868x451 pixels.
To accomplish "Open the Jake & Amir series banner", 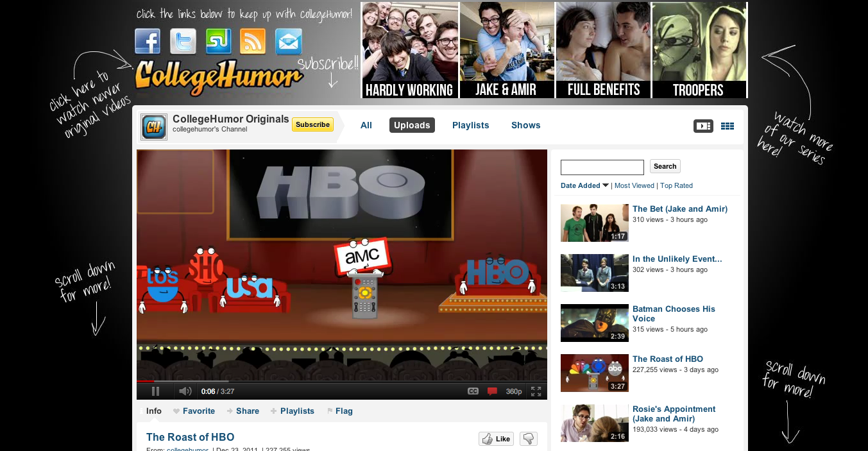I will [x=507, y=50].
